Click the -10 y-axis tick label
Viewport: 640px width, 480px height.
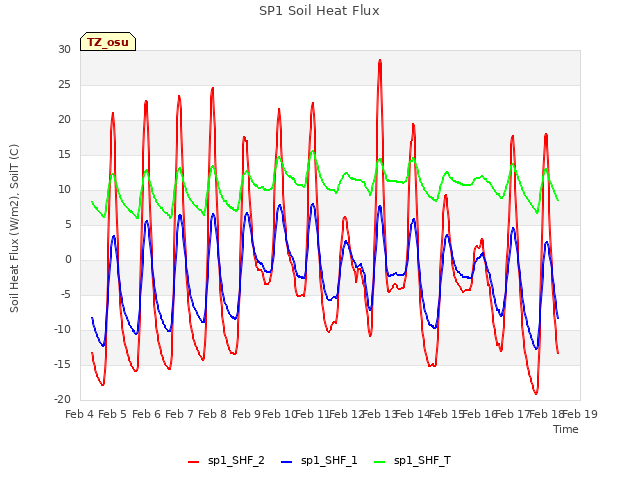(62, 329)
